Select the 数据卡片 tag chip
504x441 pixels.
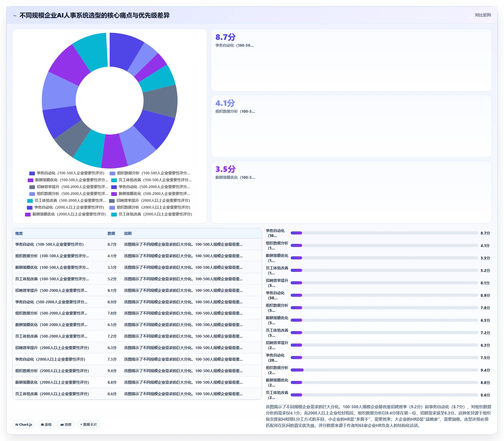pyautogui.click(x=88, y=424)
